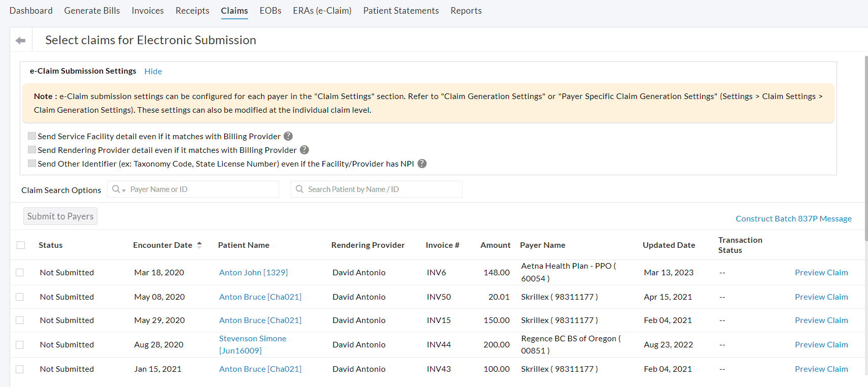
Task: Click the magnifier icon in patient search
Action: (300, 189)
